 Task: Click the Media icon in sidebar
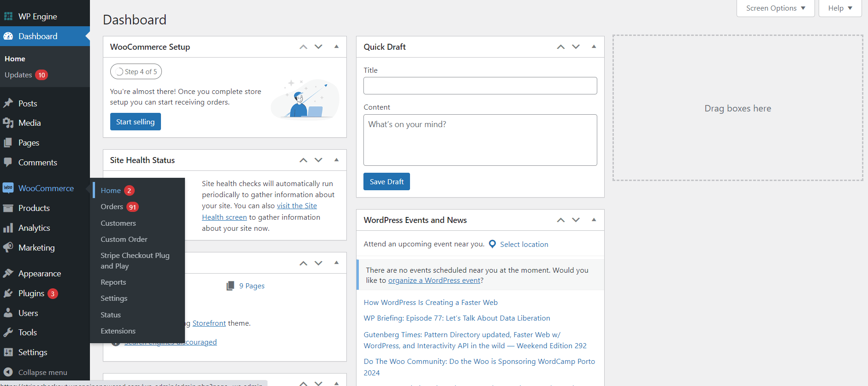pos(8,123)
